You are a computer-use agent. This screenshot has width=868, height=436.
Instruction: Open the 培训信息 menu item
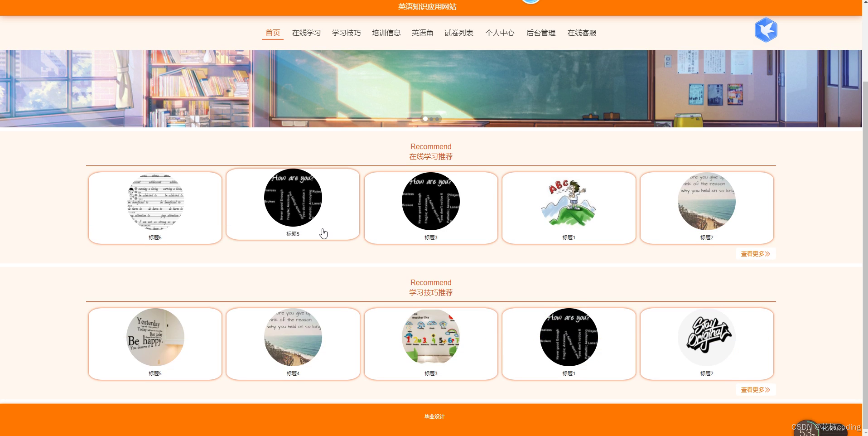click(386, 33)
